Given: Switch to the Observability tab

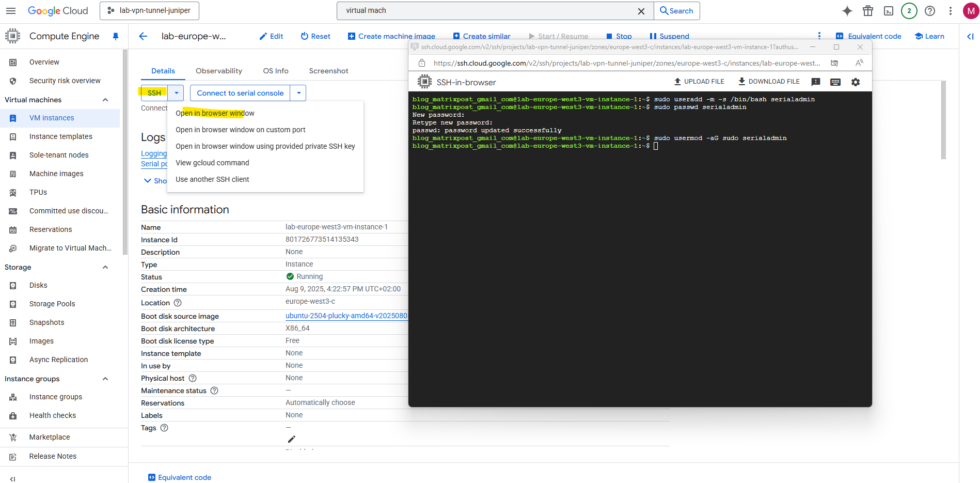Looking at the screenshot, I should pos(219,71).
